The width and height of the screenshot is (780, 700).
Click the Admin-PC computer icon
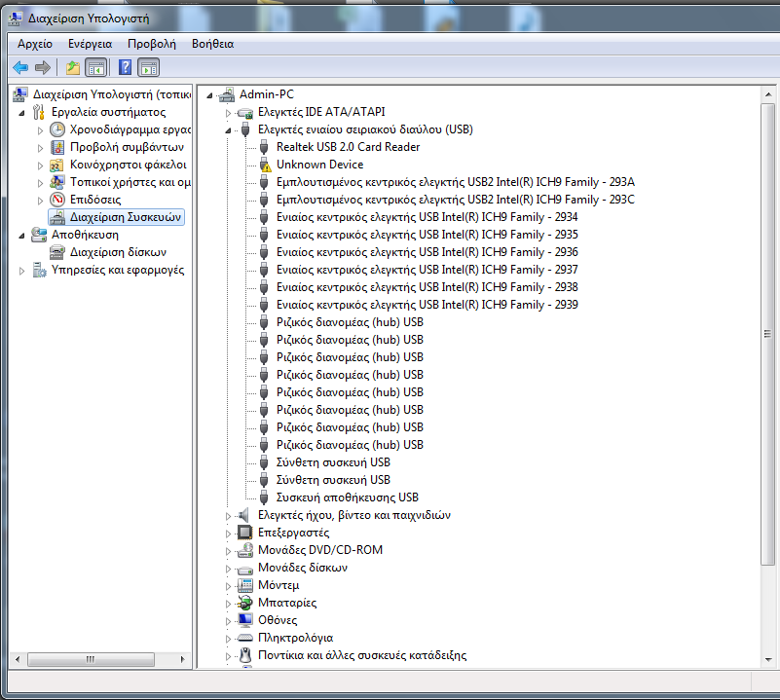(227, 94)
